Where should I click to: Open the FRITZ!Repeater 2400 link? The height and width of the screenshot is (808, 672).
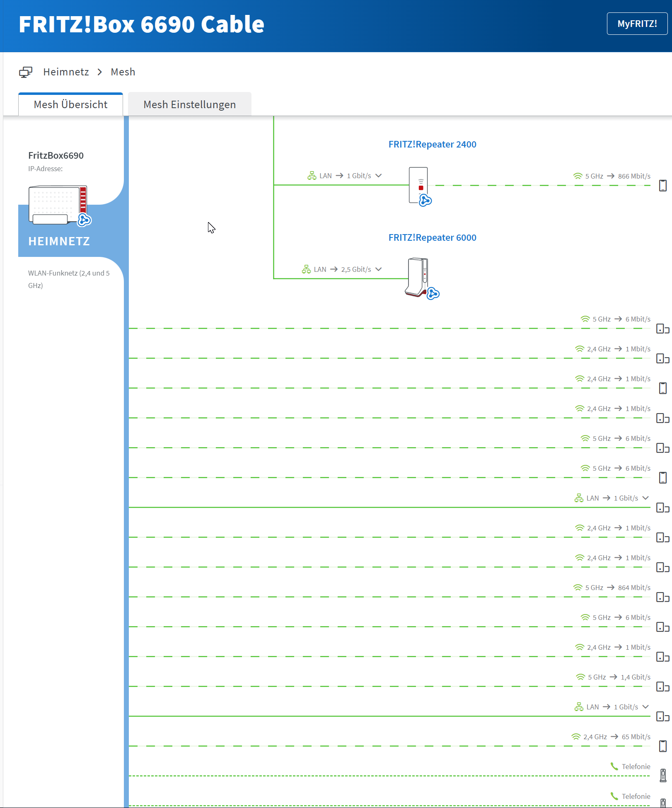click(x=433, y=144)
